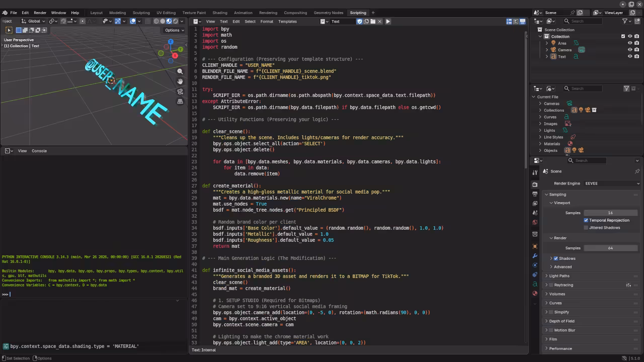Open the Options panel in the viewport
The width and height of the screenshot is (644, 362).
pyautogui.click(x=174, y=30)
